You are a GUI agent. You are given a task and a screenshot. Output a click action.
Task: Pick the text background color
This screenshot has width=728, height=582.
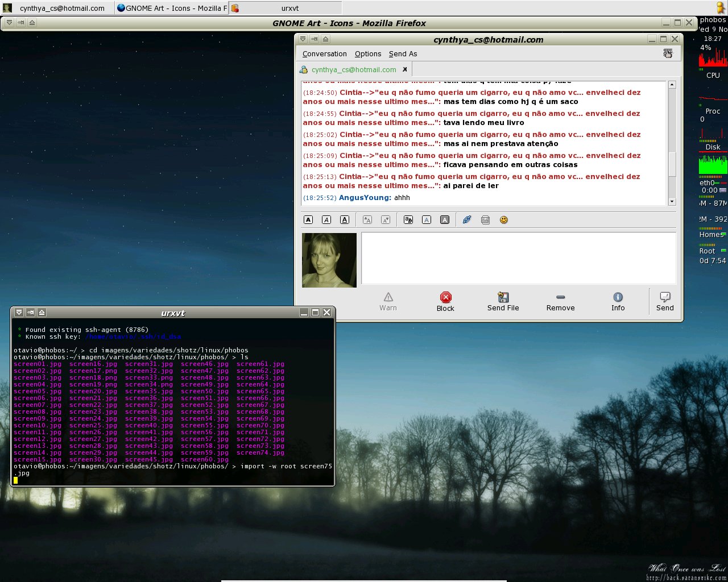tap(445, 220)
